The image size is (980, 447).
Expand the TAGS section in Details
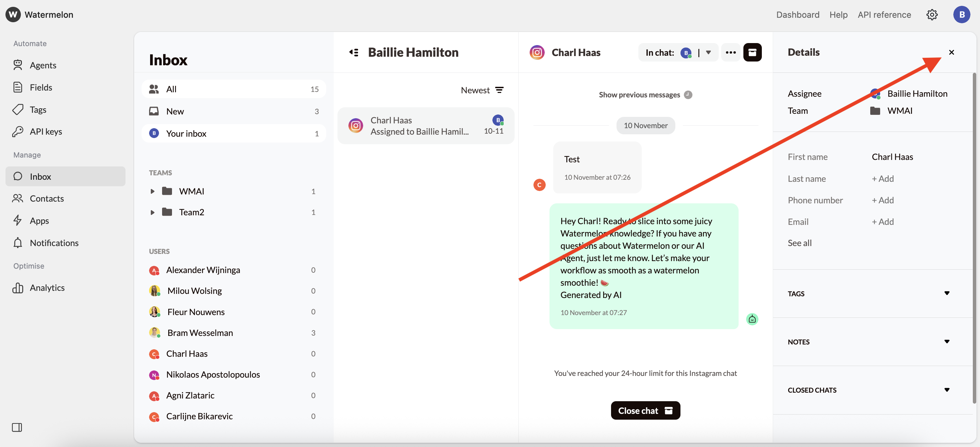coord(946,293)
